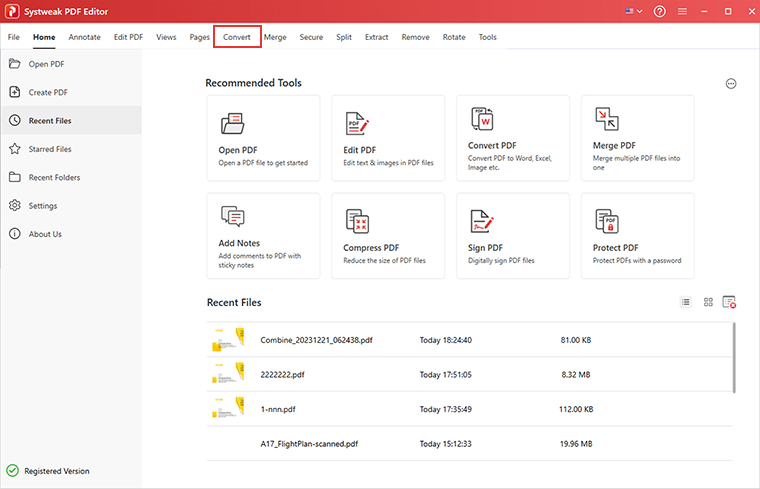This screenshot has height=489, width=760.
Task: Click Create PDF text in the sidebar
Action: click(48, 92)
